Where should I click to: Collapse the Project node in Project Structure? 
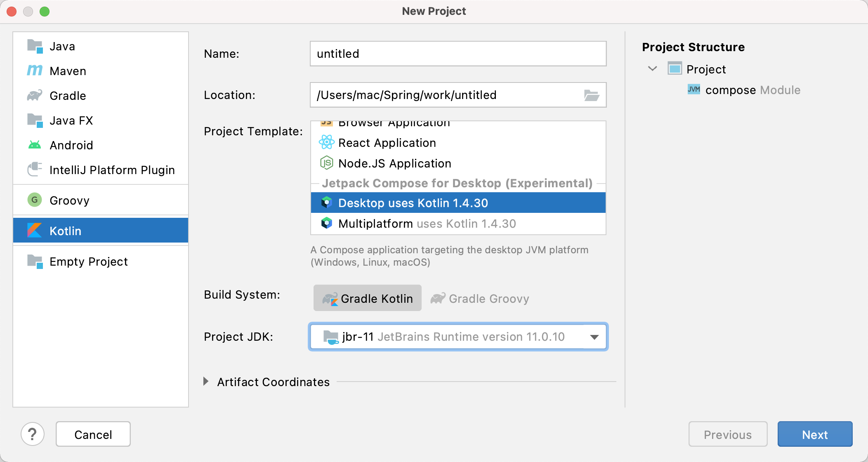(x=652, y=69)
